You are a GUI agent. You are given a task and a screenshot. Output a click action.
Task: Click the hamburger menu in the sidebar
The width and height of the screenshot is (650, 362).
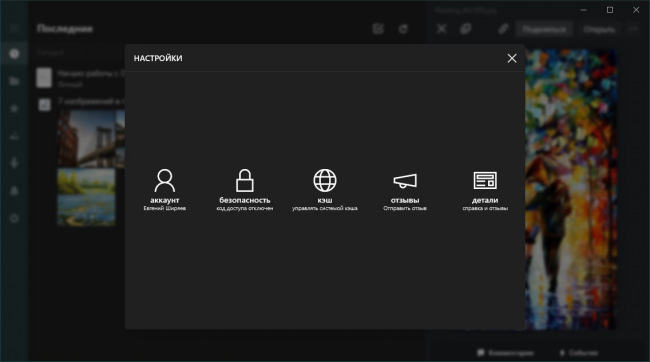click(x=14, y=29)
